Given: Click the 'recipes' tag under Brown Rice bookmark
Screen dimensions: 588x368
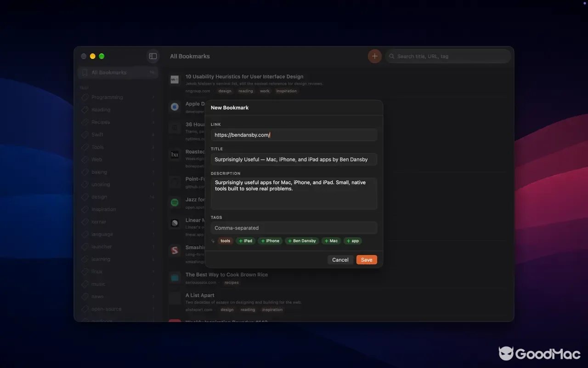Looking at the screenshot, I should click(x=232, y=282).
